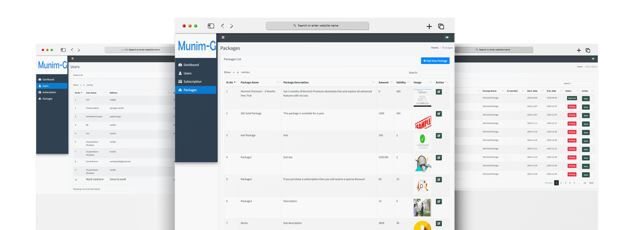
Task: Click address sumitiya18@gmail.com in Users list
Action: click(120, 162)
